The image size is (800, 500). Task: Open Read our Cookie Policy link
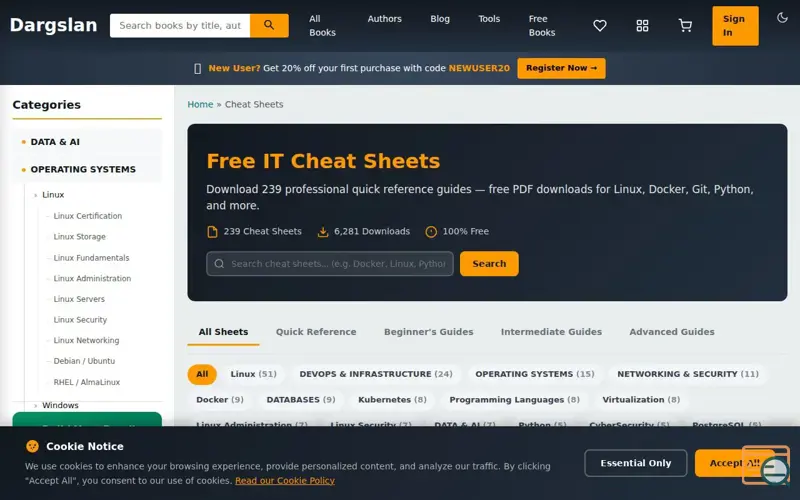coord(285,481)
